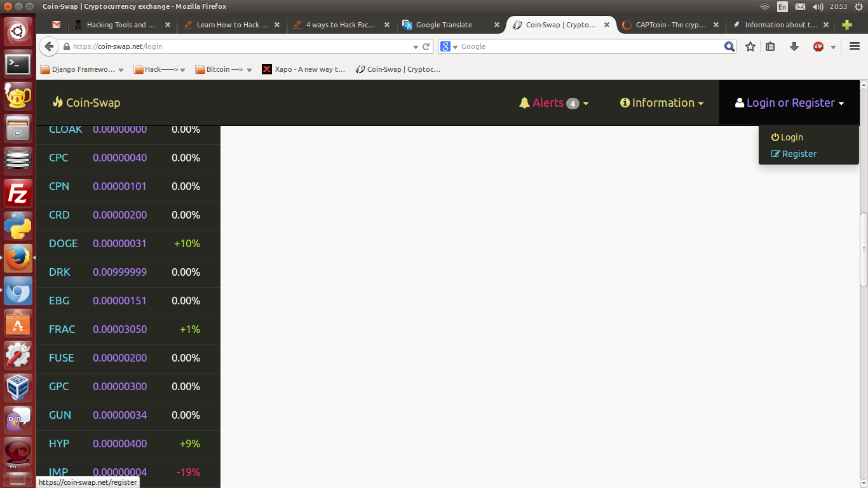
Task: Open the DRK market row
Action: point(128,272)
